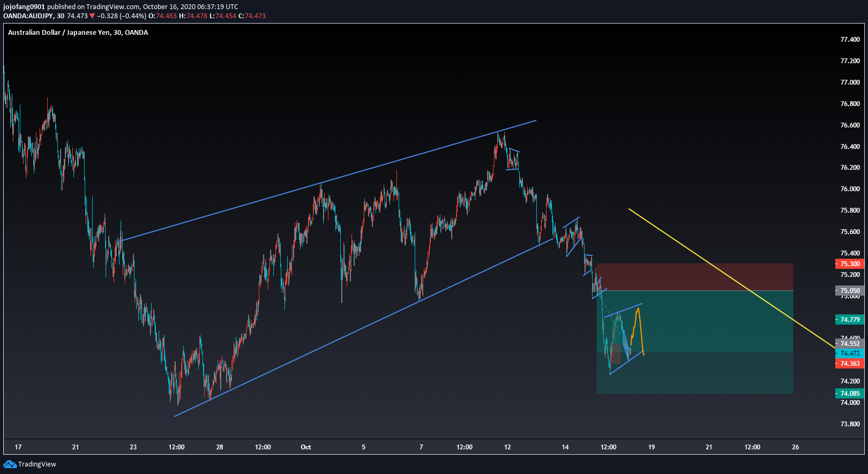
Task: Click the 19 date label on time axis
Action: point(652,447)
